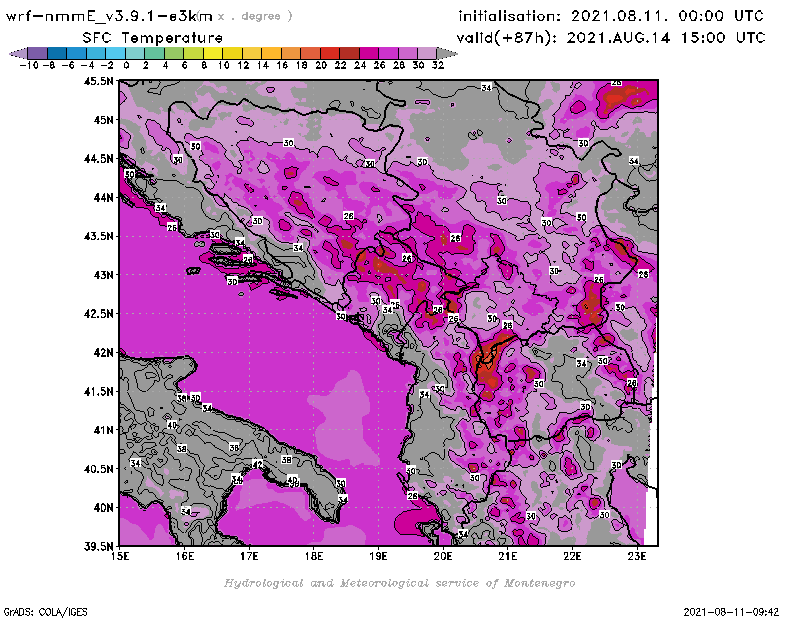The width and height of the screenshot is (800, 618).
Task: Click the 40.5N latitude label
Action: tap(98, 468)
